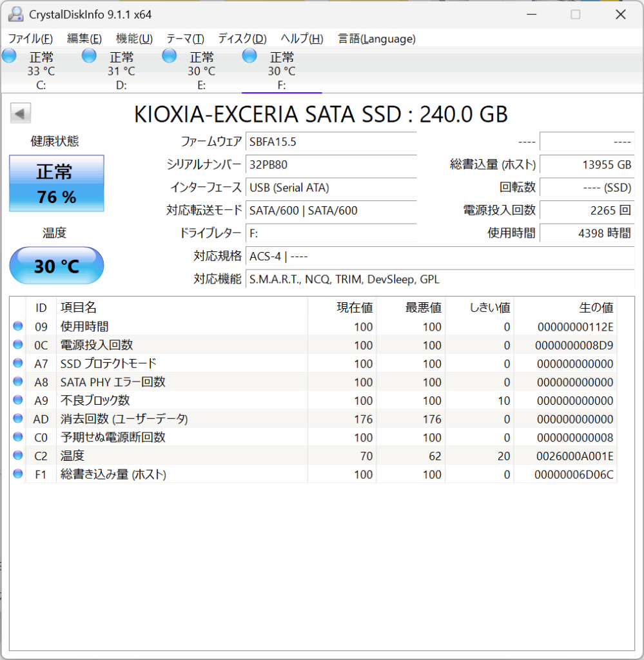
Task: Select the 消去回数 (ユーザーデータ) attribute name
Action: (x=124, y=419)
